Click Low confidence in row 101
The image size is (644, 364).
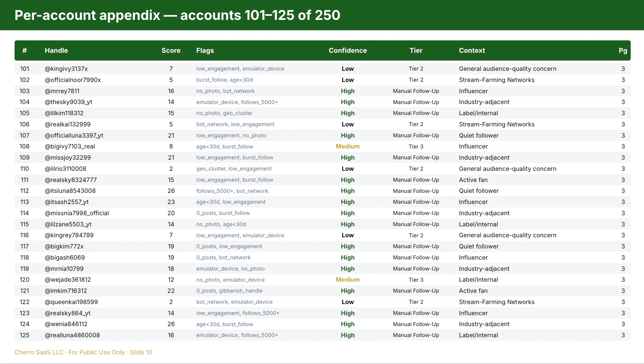[348, 69]
